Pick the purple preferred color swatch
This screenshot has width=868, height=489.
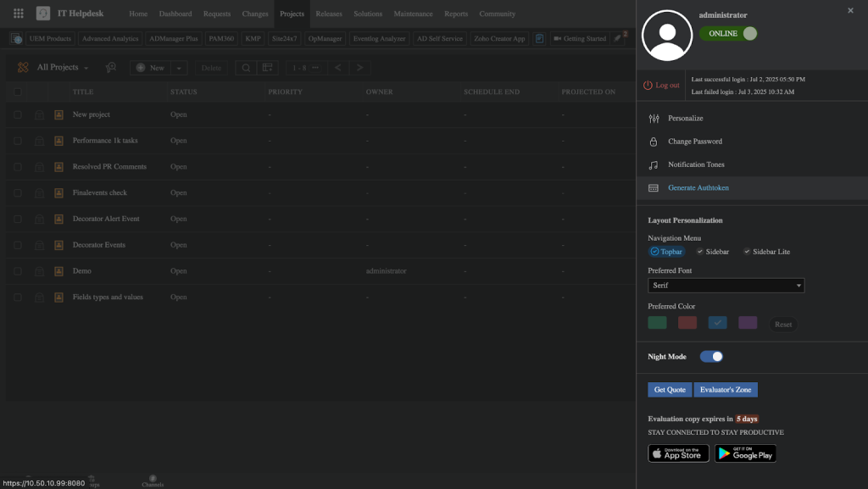[x=748, y=323]
